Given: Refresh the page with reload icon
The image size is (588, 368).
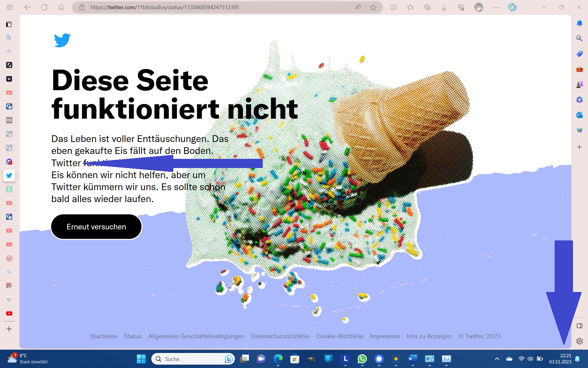Looking at the screenshot, I should point(44,7).
